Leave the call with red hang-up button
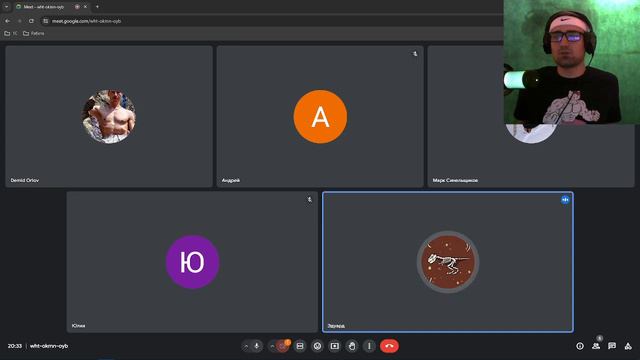The width and height of the screenshot is (640, 360). point(389,346)
